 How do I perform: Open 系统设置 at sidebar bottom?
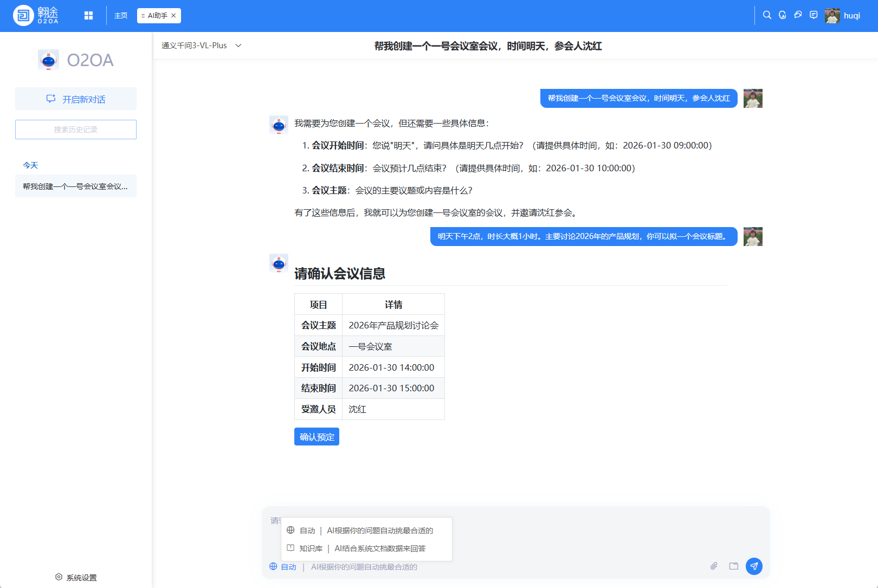coord(76,578)
